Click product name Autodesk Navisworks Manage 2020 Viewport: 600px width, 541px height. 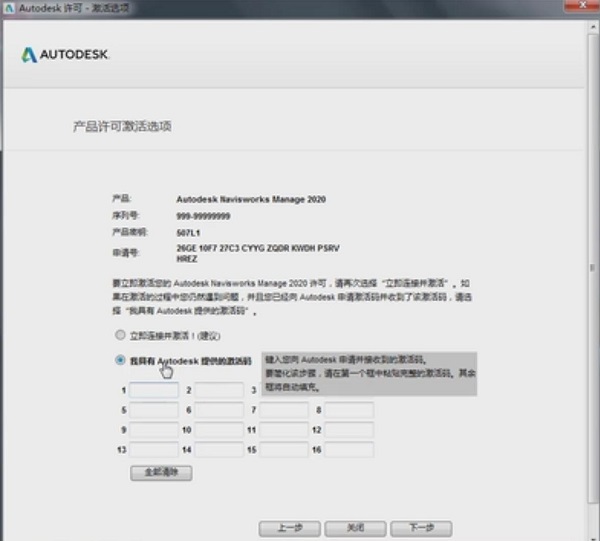click(251, 199)
